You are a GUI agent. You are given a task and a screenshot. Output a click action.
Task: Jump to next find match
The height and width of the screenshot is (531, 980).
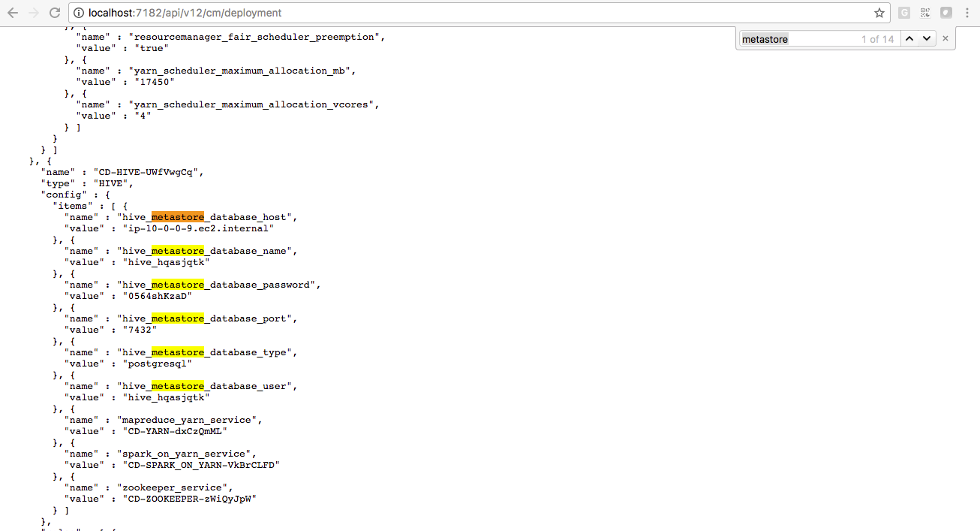927,39
